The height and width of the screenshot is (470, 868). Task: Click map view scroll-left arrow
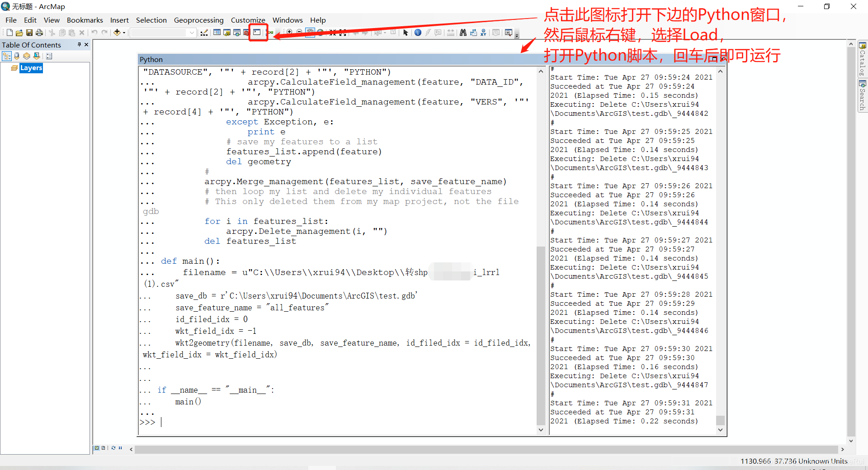pos(131,449)
